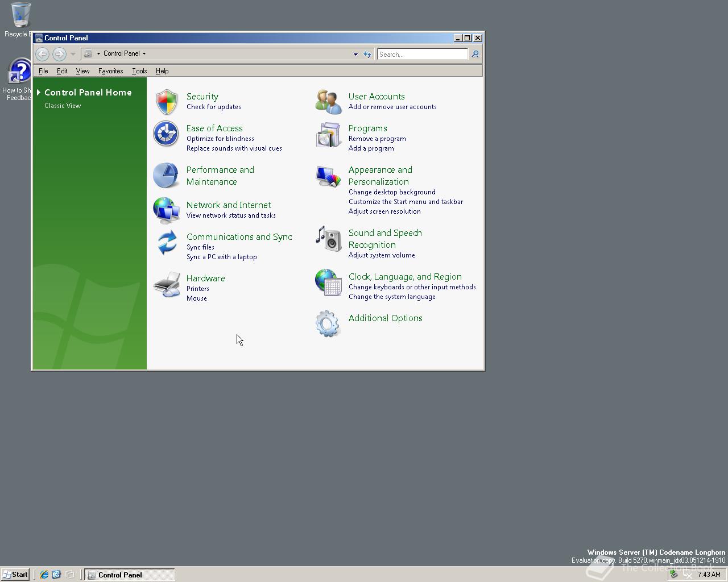The height and width of the screenshot is (582, 728).
Task: Click Optimize for blindness link
Action: (x=220, y=139)
